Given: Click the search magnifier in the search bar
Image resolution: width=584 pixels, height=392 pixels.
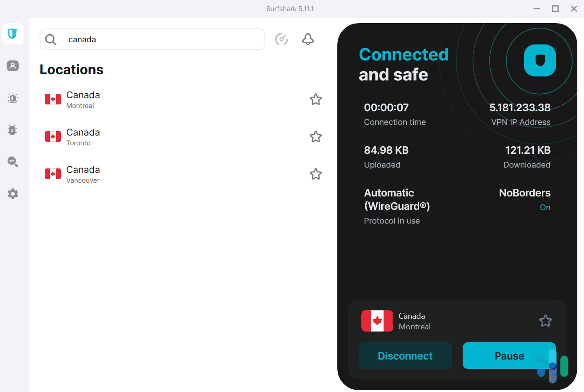Looking at the screenshot, I should click(x=50, y=39).
